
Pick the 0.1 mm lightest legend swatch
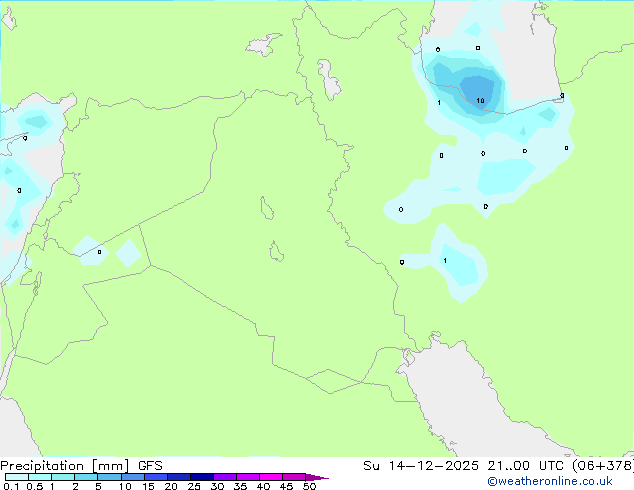coord(17,477)
